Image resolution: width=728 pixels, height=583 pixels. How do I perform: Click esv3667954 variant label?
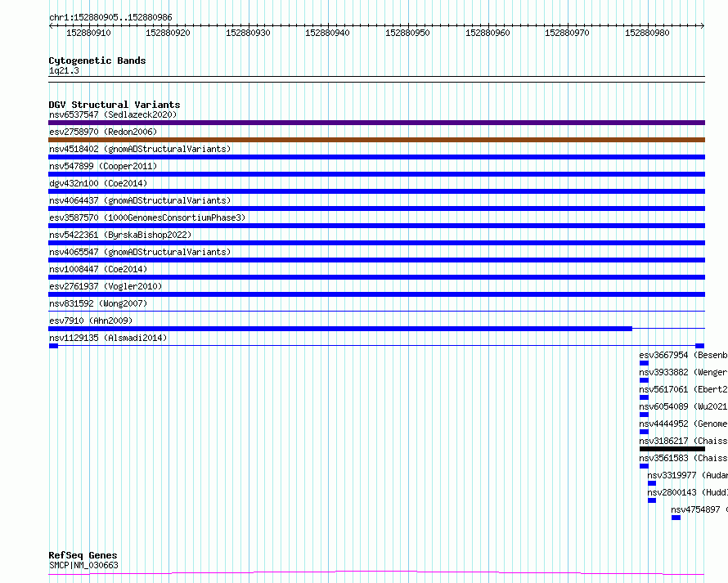point(684,355)
